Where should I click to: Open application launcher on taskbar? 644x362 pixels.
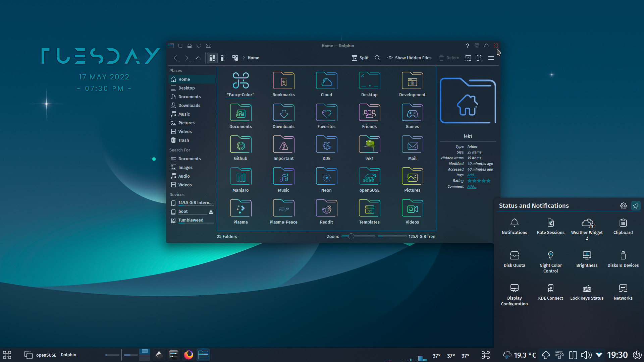7,355
